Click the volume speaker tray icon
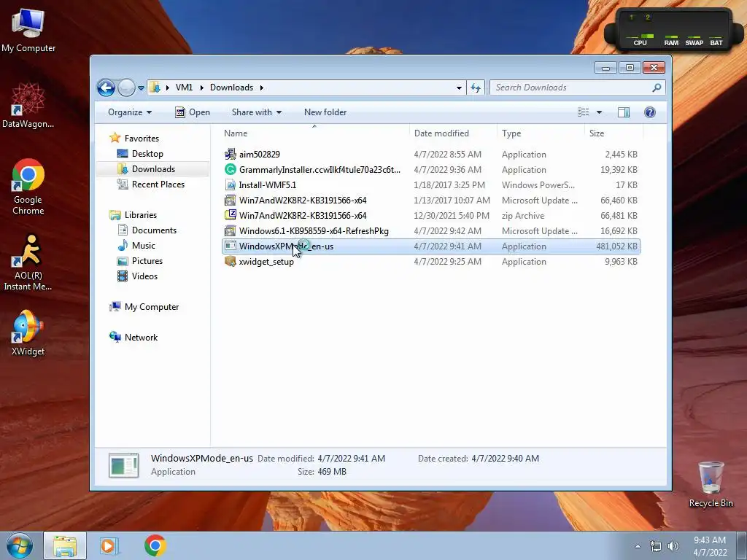The height and width of the screenshot is (560, 747). tap(673, 546)
